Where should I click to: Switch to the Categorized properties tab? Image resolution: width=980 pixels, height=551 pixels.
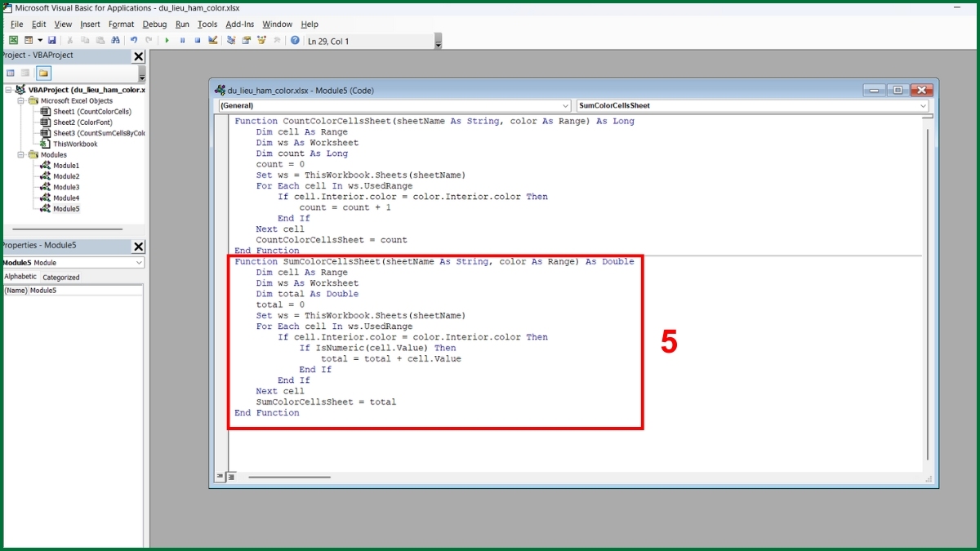[x=61, y=278]
